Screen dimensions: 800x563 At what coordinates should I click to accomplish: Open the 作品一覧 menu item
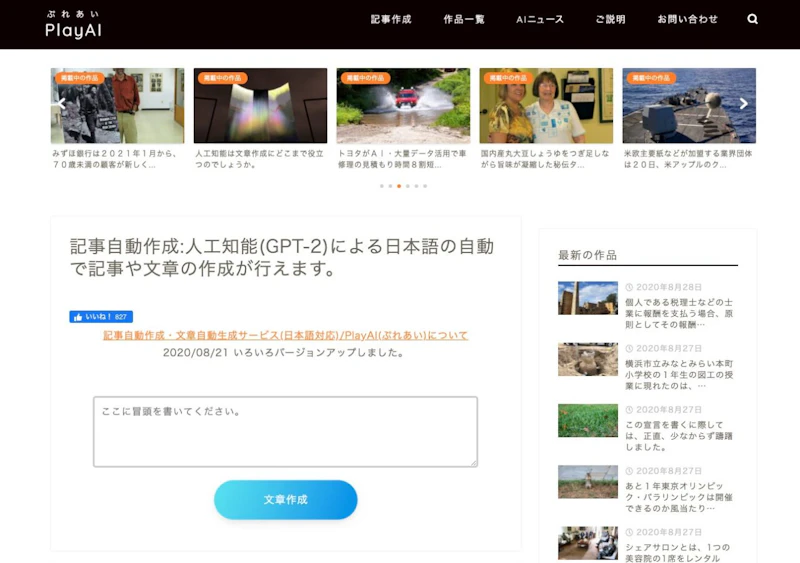tap(464, 19)
